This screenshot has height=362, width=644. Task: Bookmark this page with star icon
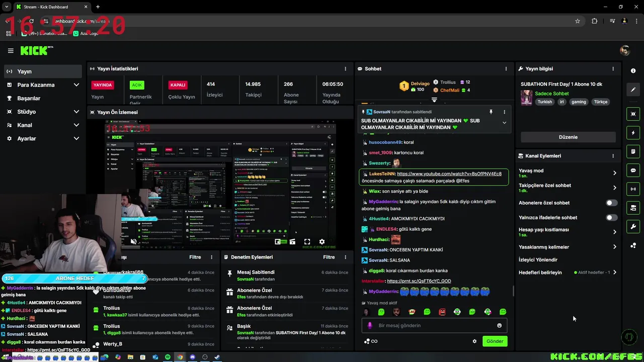578,21
